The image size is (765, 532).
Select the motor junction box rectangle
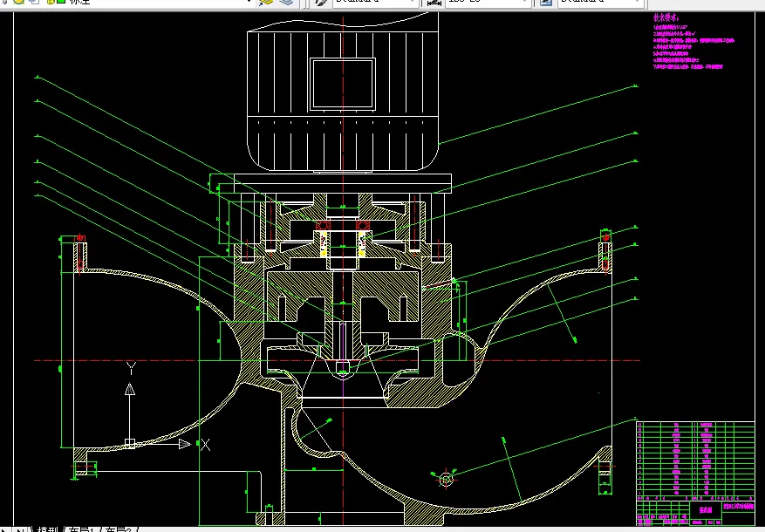pyautogui.click(x=343, y=84)
